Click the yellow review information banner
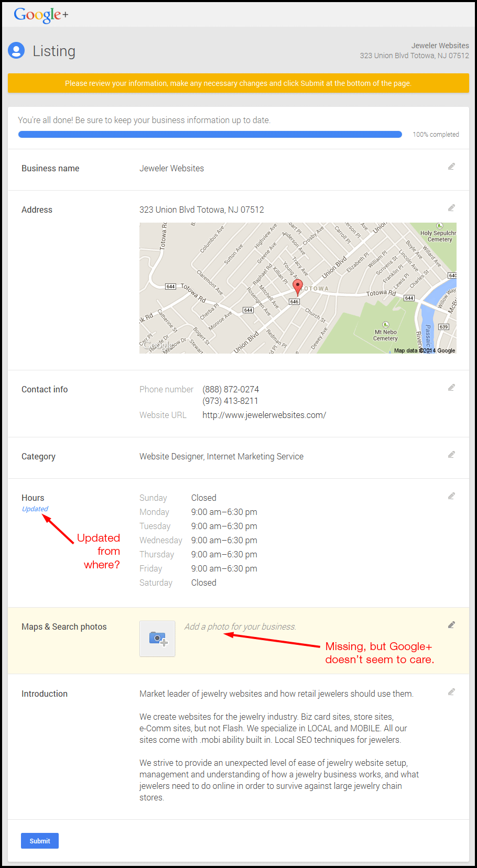Image resolution: width=477 pixels, height=868 pixels. (238, 83)
